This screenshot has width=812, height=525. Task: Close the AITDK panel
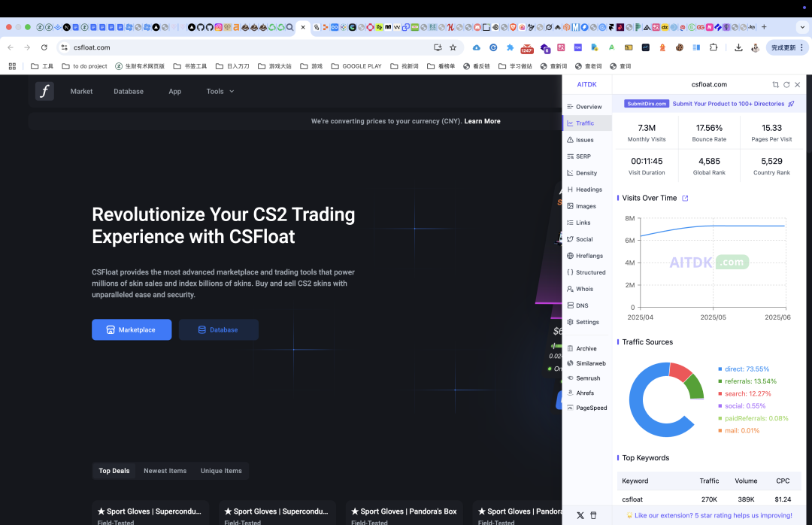pyautogui.click(x=798, y=84)
